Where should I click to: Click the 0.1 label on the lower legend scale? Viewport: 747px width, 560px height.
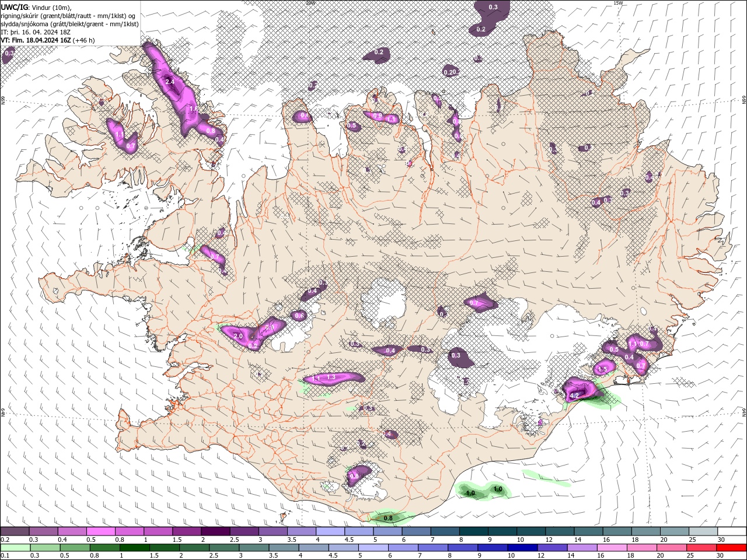[5, 556]
